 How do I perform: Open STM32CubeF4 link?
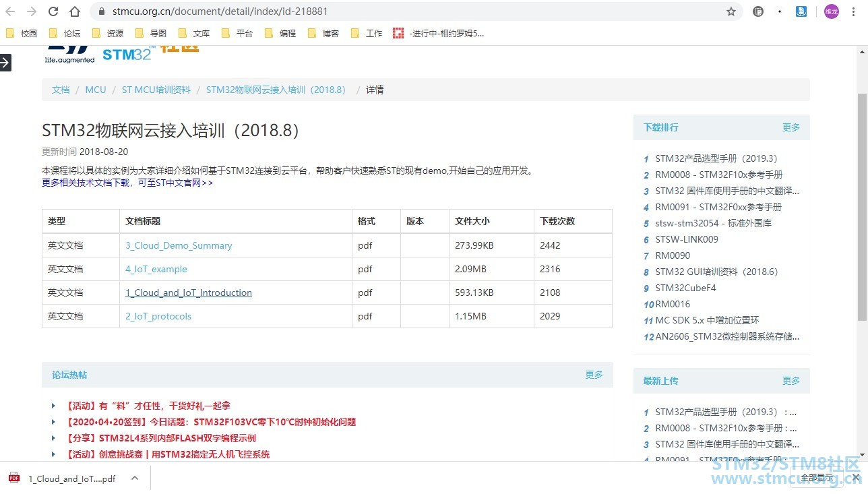(x=686, y=288)
